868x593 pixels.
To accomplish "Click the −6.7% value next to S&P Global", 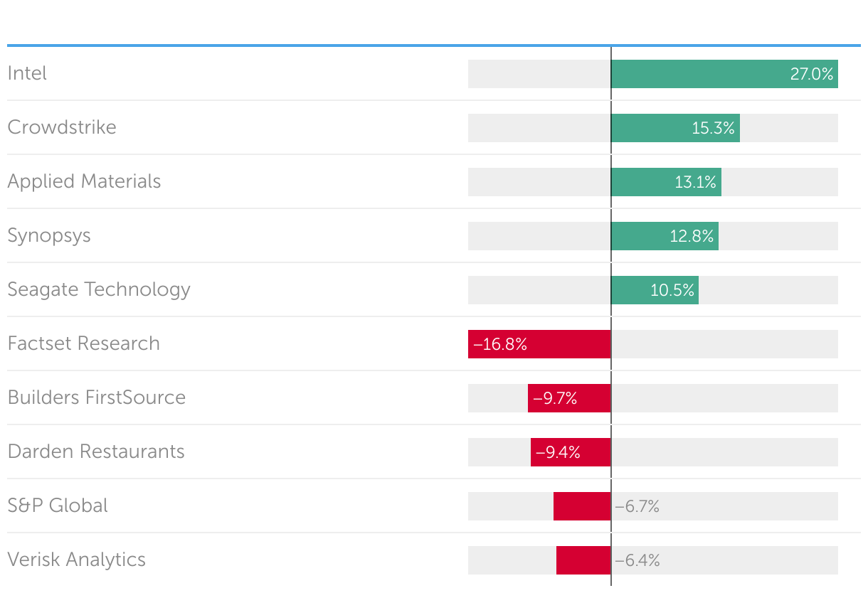I will click(x=637, y=506).
